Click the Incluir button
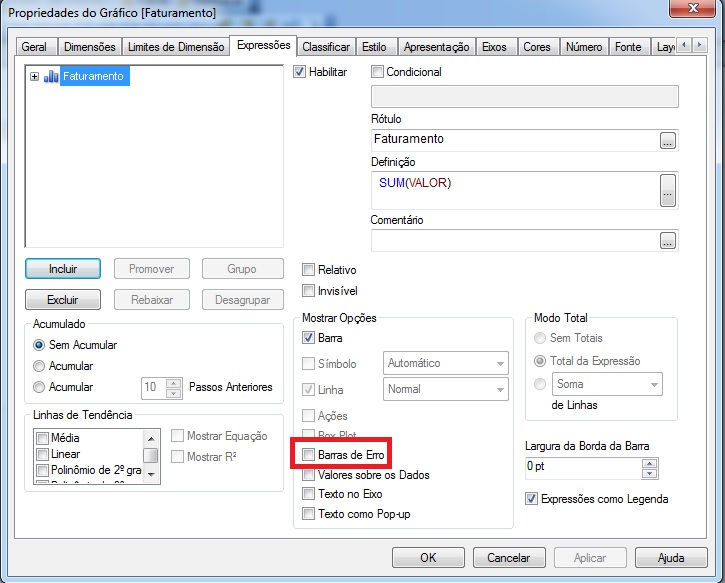 point(62,269)
